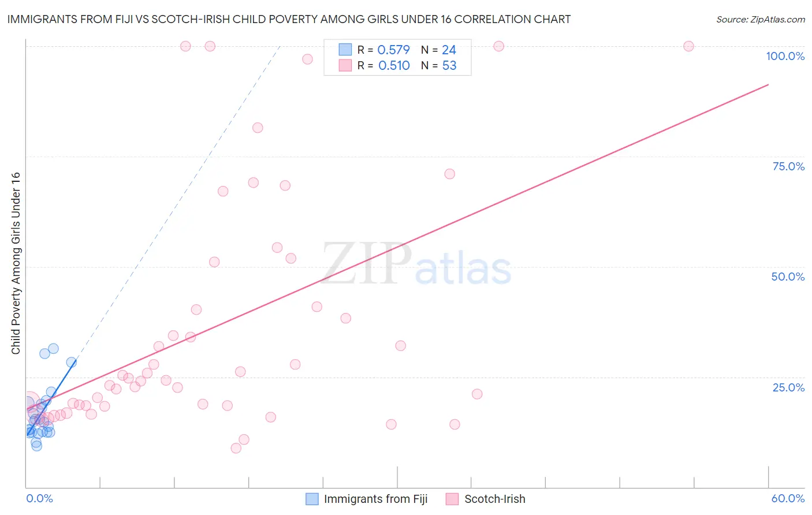Click the 50.0% y-axis label
812x515 pixels.
point(788,277)
